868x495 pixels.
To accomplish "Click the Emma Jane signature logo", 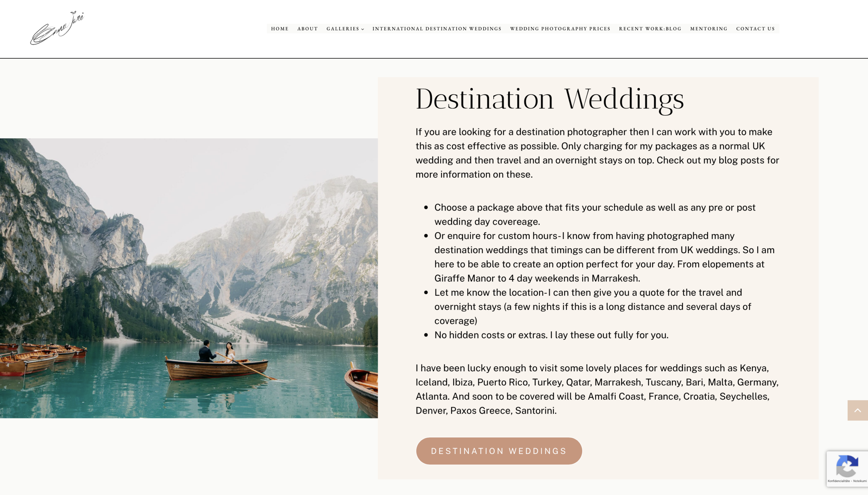I will click(57, 28).
